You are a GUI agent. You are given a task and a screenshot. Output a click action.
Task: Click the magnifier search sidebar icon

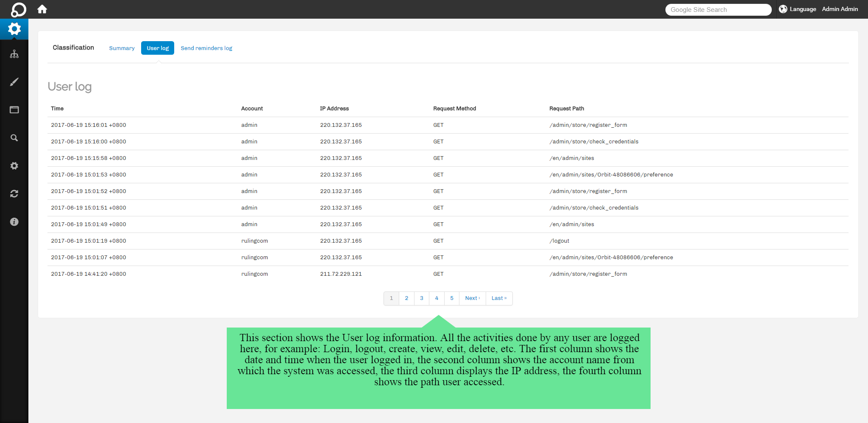pos(14,138)
